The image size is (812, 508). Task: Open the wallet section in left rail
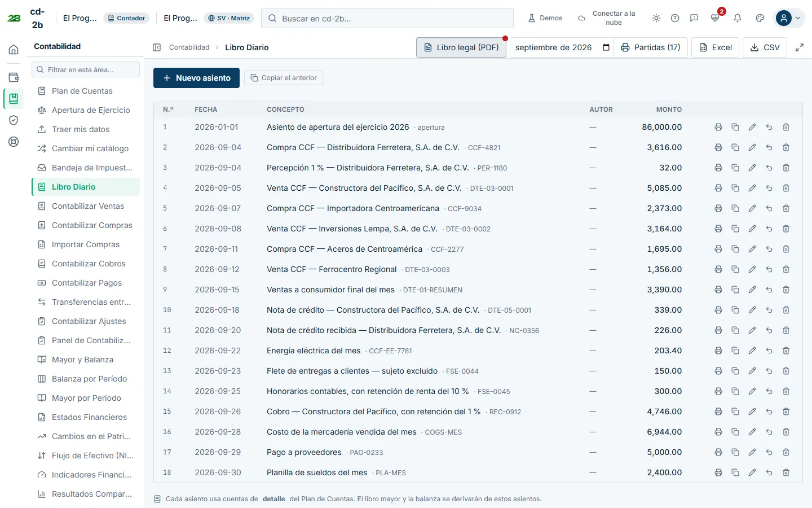tap(14, 77)
